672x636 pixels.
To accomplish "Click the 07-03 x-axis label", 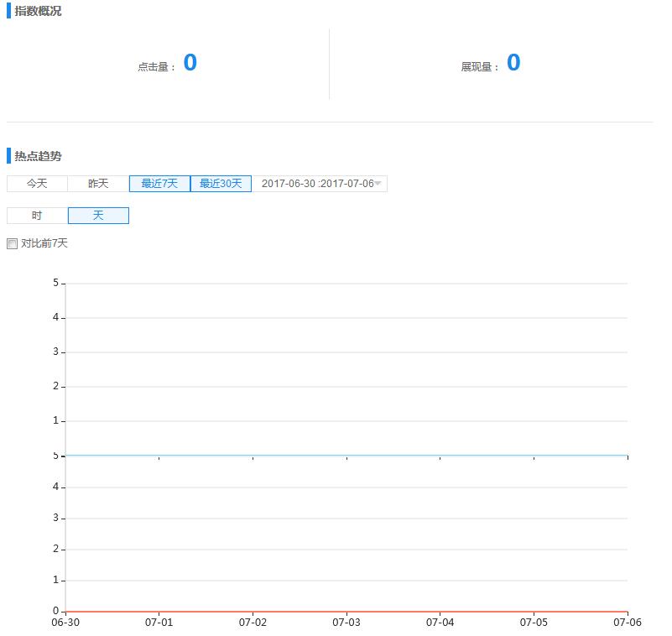I will [x=346, y=623].
